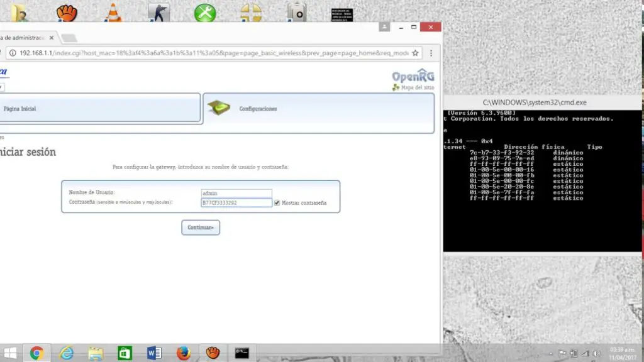
Task: Uncheck the Mostrar contraseña checkbox
Action: pos(277,202)
